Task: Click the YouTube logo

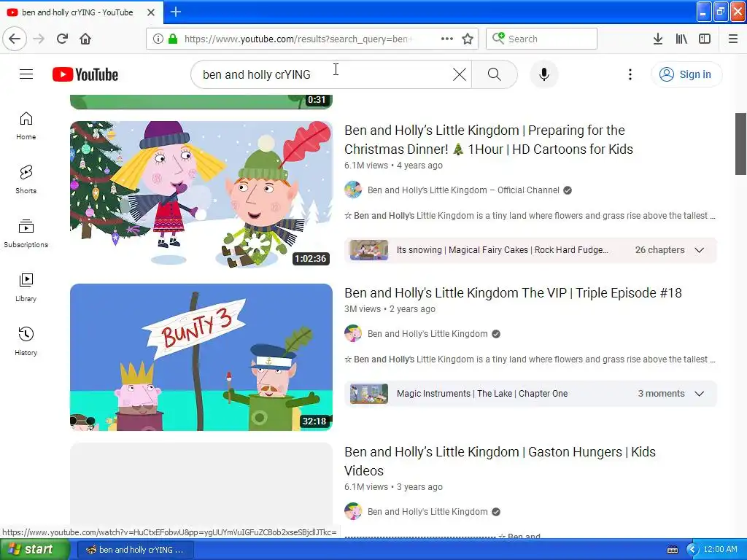Action: pyautogui.click(x=85, y=74)
